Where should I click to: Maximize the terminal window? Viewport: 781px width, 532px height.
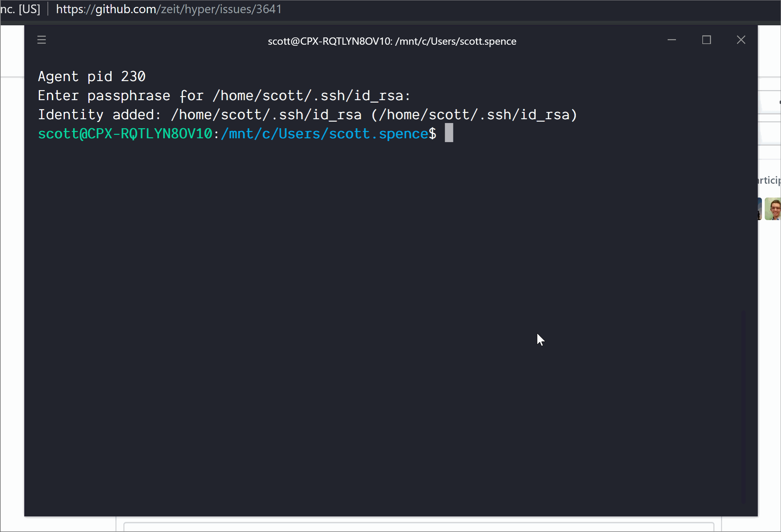pyautogui.click(x=707, y=40)
